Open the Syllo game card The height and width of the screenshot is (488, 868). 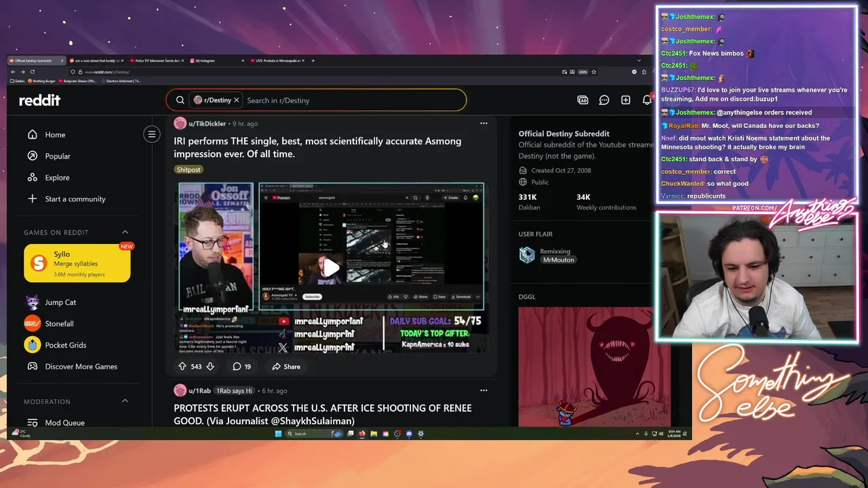tap(77, 263)
